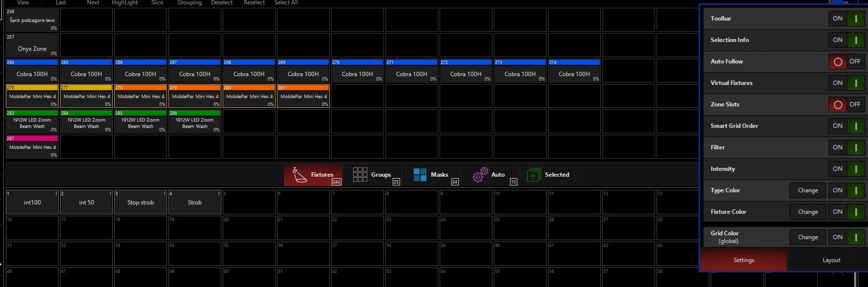The width and height of the screenshot is (868, 287).
Task: Select the int100 preset cell
Action: 32,202
